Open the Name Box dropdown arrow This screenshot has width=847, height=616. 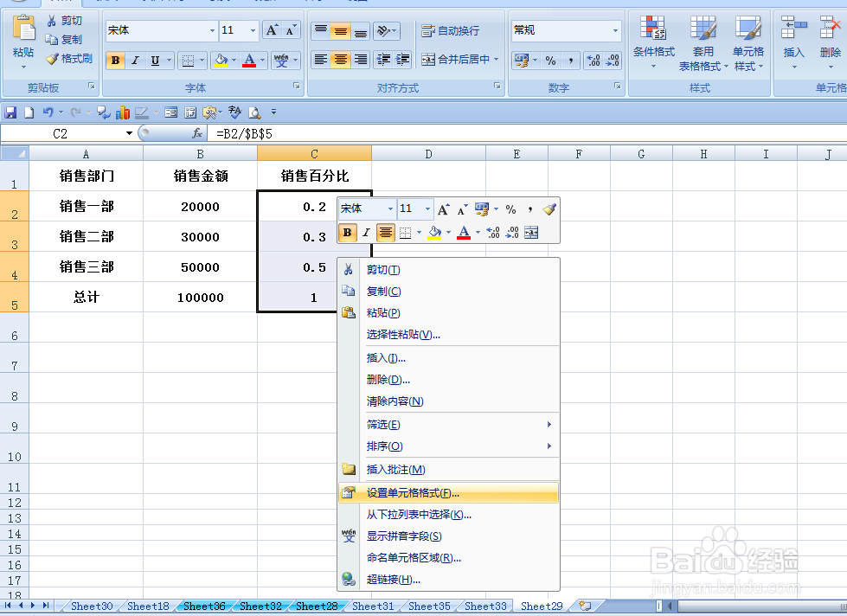pyautogui.click(x=129, y=133)
